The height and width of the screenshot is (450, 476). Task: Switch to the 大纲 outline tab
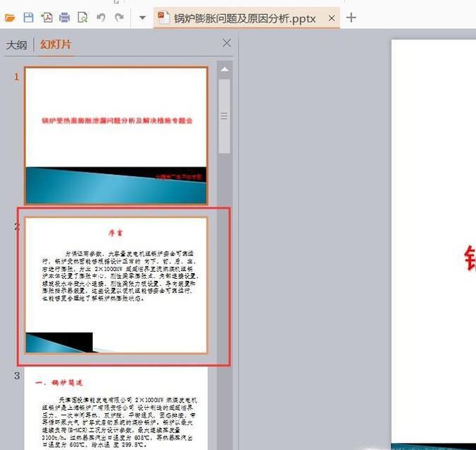click(17, 45)
